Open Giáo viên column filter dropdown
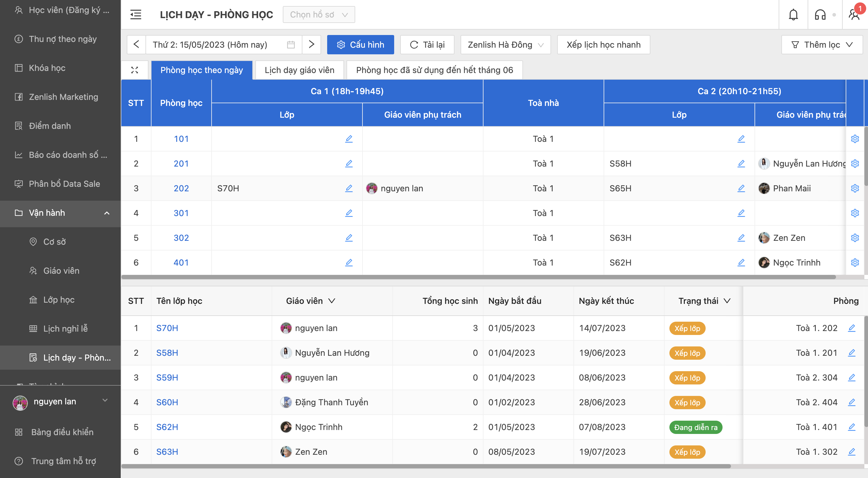 332,301
